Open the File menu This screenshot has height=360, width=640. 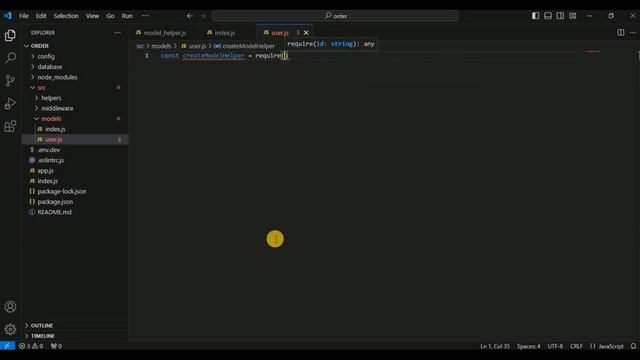click(x=24, y=16)
